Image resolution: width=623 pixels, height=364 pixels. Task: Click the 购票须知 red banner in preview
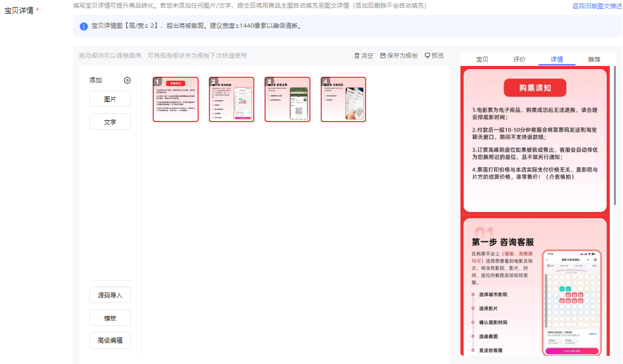(x=535, y=88)
